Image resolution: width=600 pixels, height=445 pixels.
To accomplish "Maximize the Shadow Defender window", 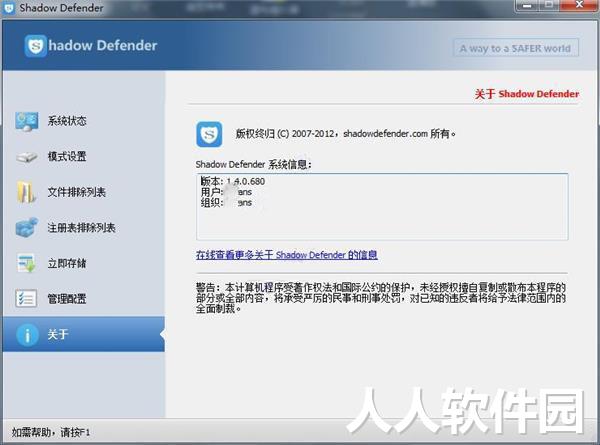I will [x=549, y=6].
